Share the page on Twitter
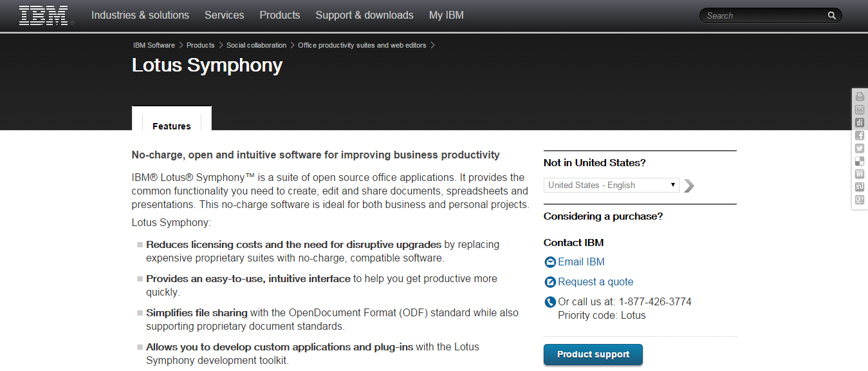The height and width of the screenshot is (371, 868). coord(860,148)
